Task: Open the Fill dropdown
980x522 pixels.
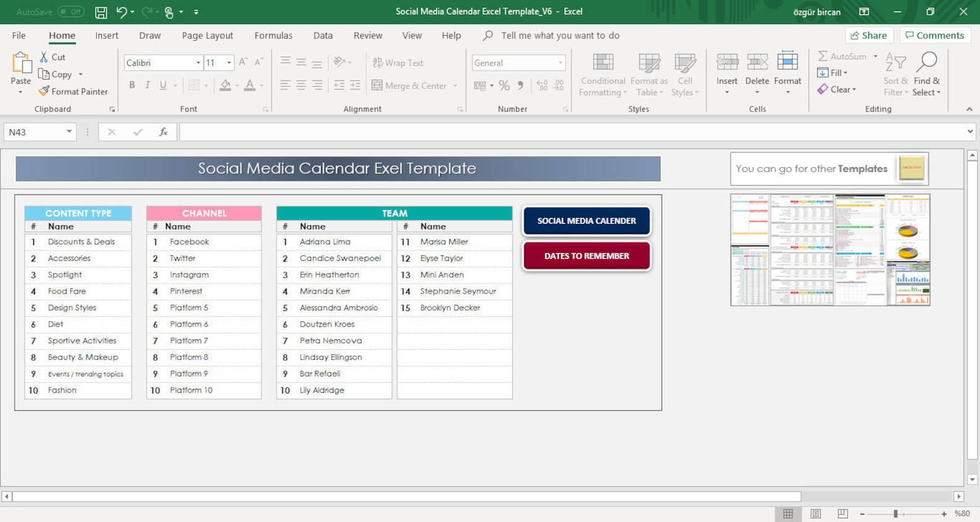Action: 833,73
